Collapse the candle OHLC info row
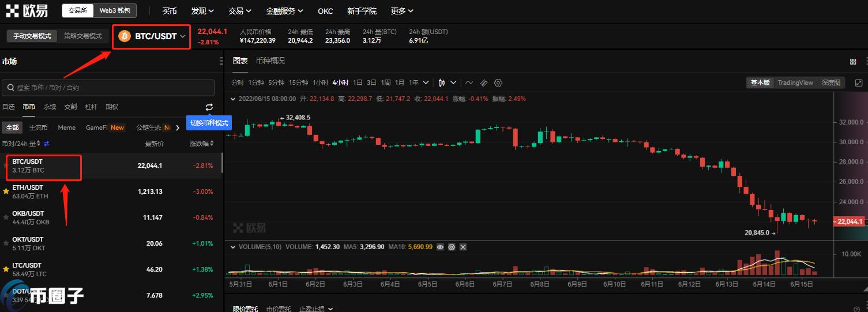 [233, 99]
